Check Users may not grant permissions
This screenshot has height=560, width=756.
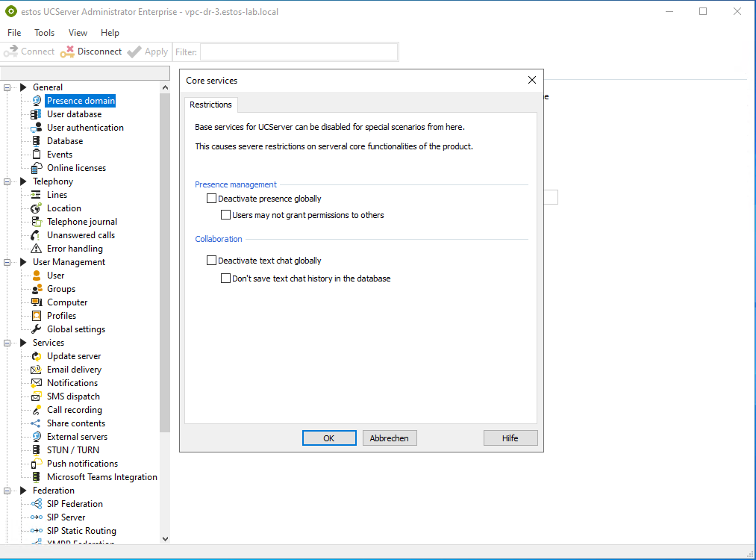tap(226, 215)
